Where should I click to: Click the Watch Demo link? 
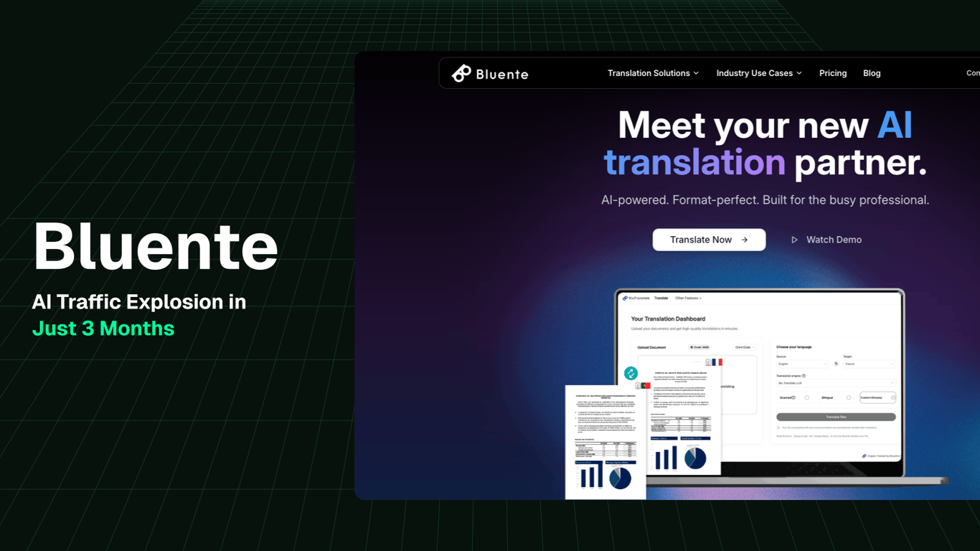[826, 240]
